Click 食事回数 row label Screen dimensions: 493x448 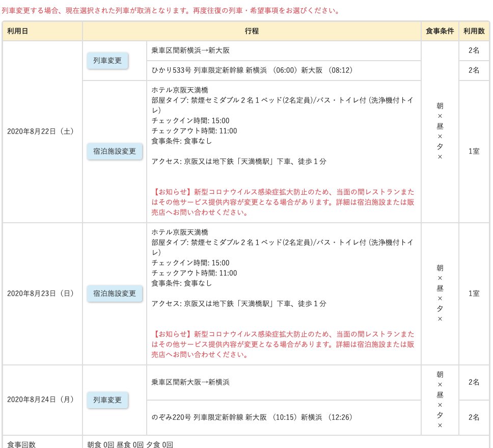(x=21, y=444)
